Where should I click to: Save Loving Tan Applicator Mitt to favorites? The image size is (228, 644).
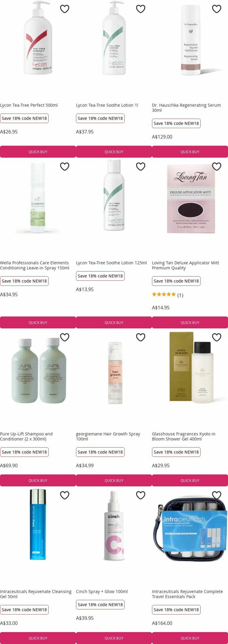[x=216, y=167]
